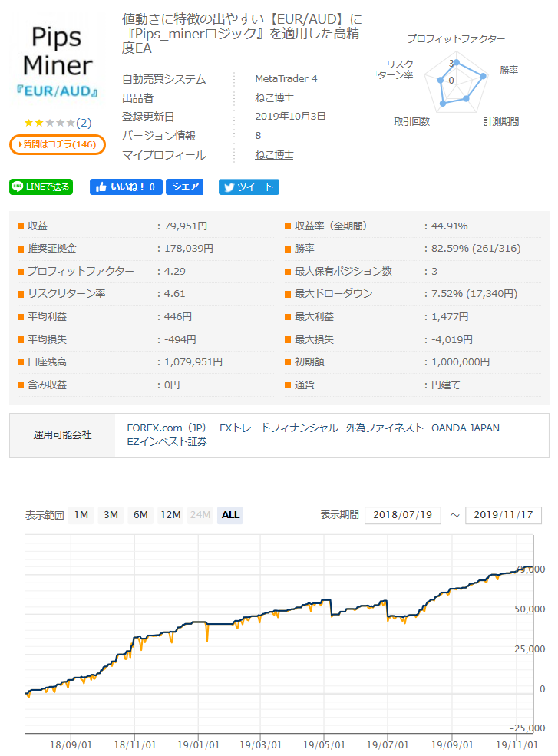Set chart range to 1M
The height and width of the screenshot is (756, 558).
click(x=81, y=515)
